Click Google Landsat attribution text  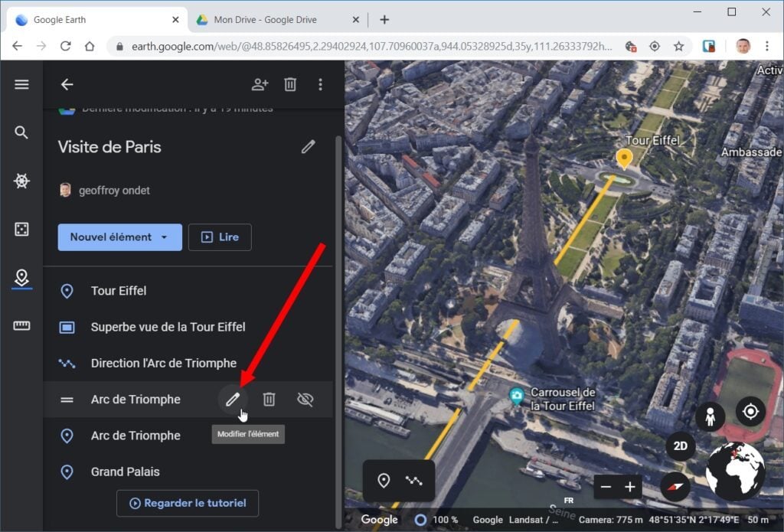(x=515, y=520)
